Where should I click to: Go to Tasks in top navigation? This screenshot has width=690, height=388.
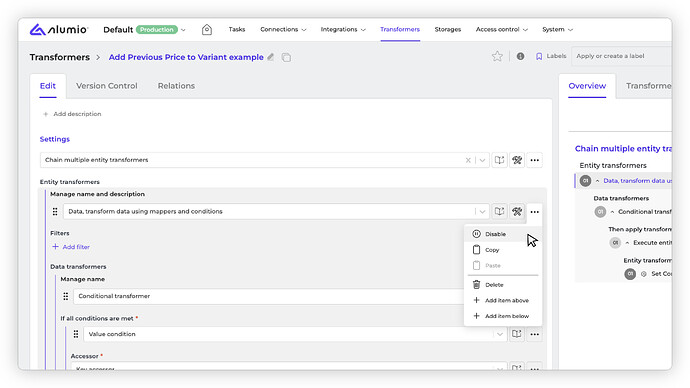[x=237, y=29]
